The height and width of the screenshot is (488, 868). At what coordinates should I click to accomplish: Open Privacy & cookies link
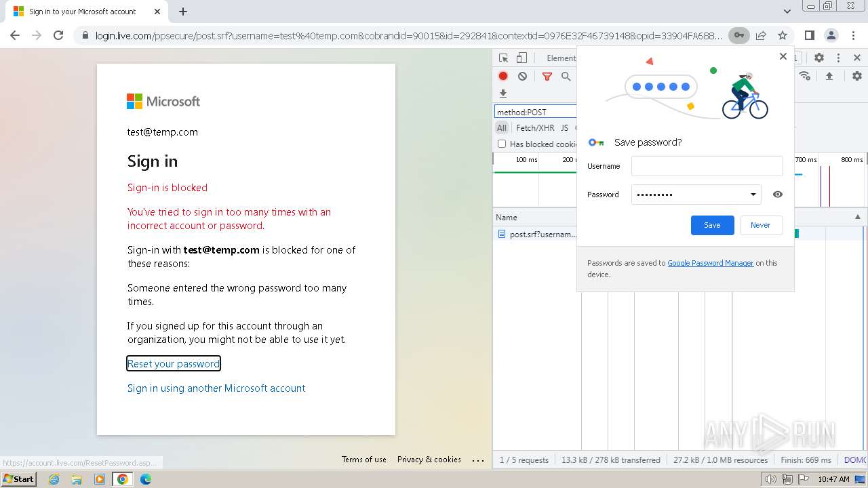pyautogui.click(x=429, y=460)
